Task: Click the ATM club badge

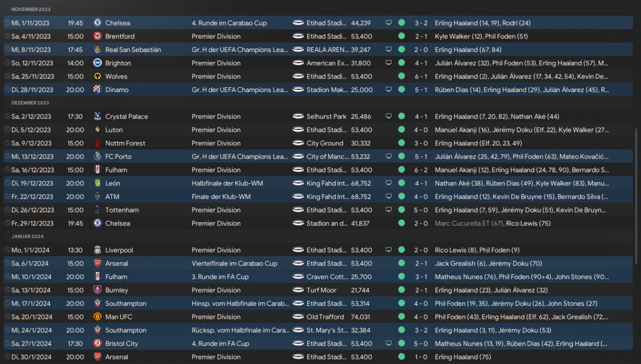Action: [98, 197]
